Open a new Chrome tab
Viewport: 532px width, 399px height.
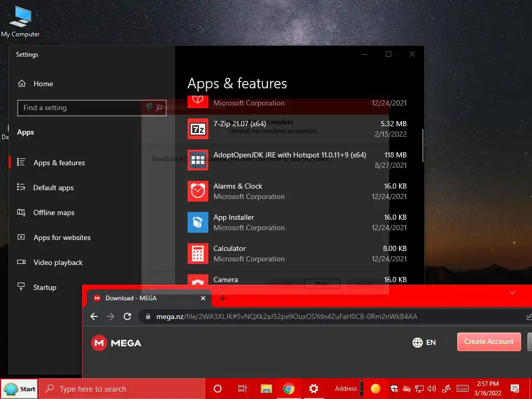223,298
